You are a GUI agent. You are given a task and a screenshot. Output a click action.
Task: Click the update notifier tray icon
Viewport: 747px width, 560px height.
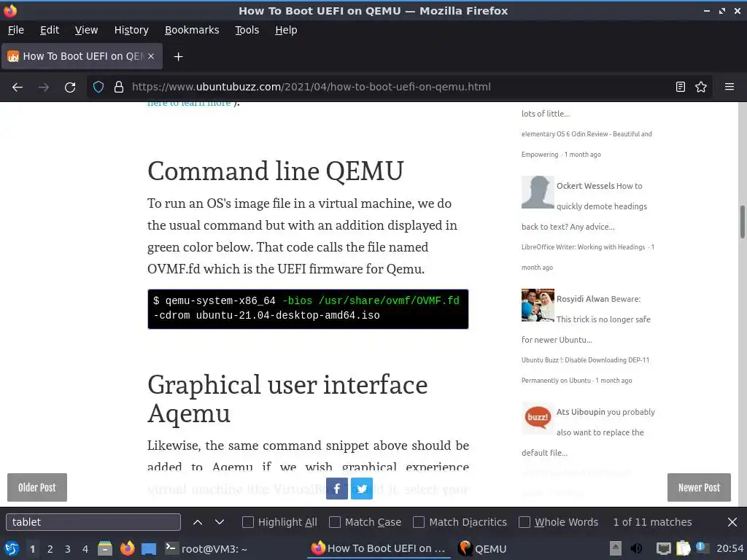(701, 548)
